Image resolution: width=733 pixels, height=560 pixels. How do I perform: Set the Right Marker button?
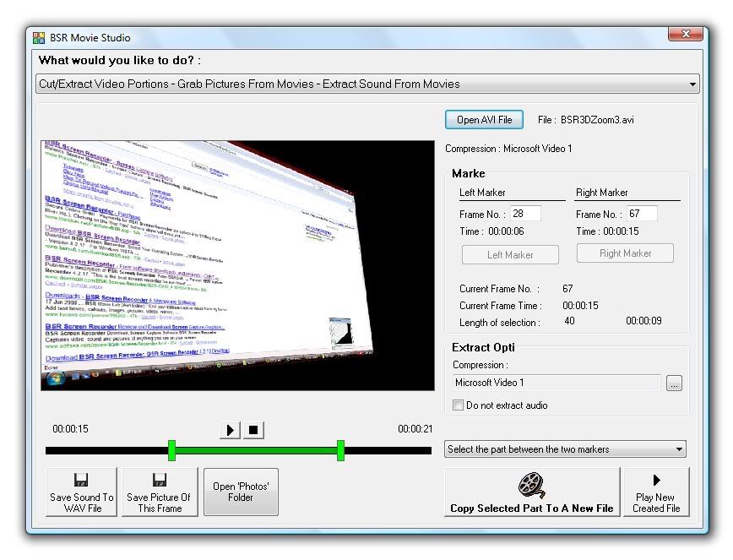coord(625,253)
